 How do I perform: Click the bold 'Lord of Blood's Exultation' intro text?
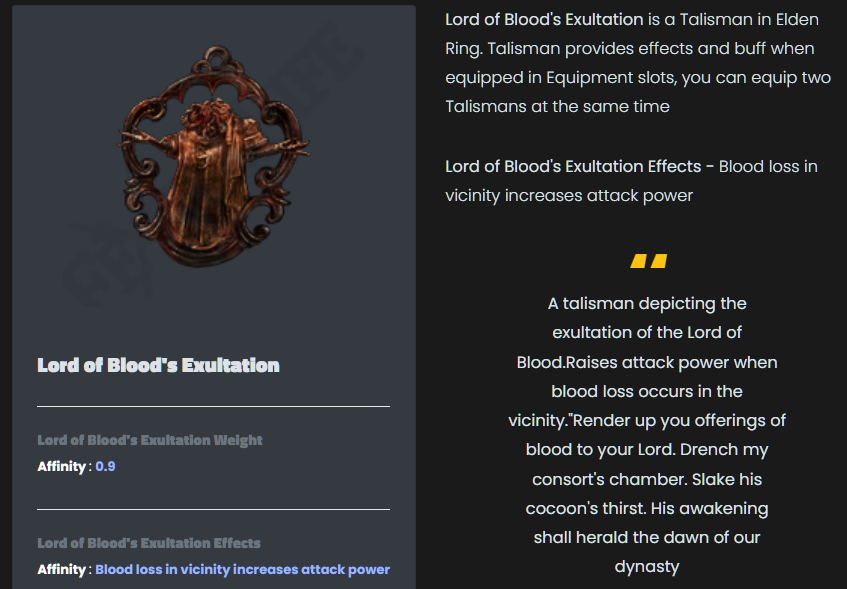pos(544,19)
